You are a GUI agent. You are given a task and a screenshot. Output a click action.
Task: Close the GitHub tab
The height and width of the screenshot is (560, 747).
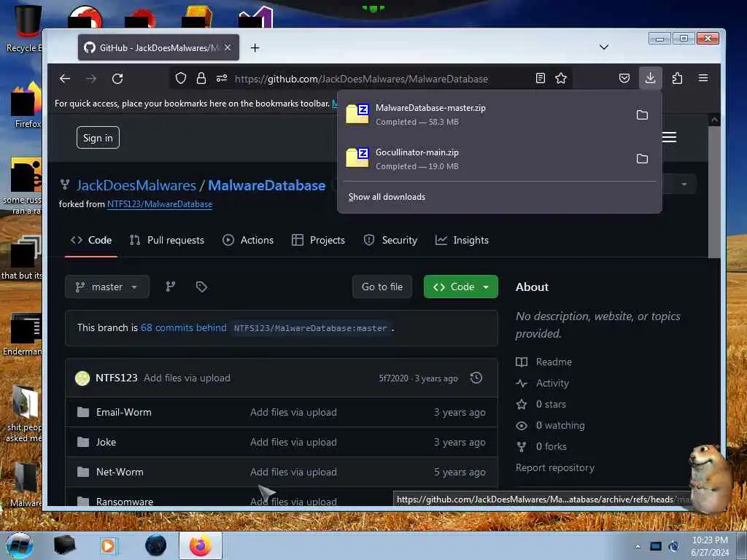228,47
